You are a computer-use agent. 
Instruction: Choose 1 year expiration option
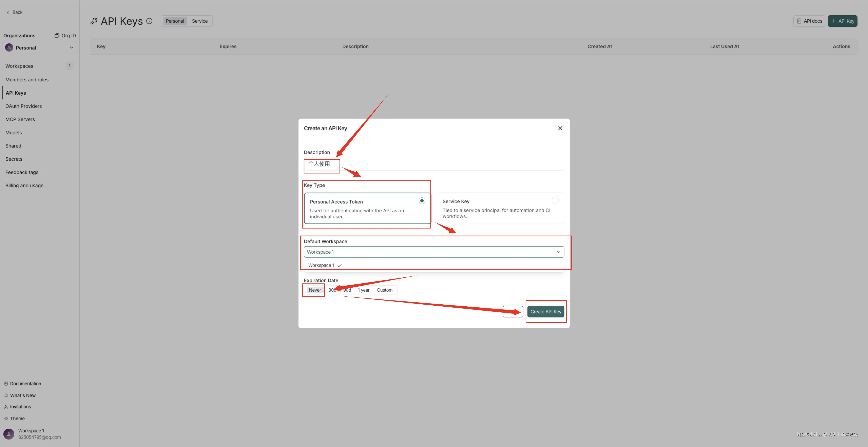click(x=363, y=290)
